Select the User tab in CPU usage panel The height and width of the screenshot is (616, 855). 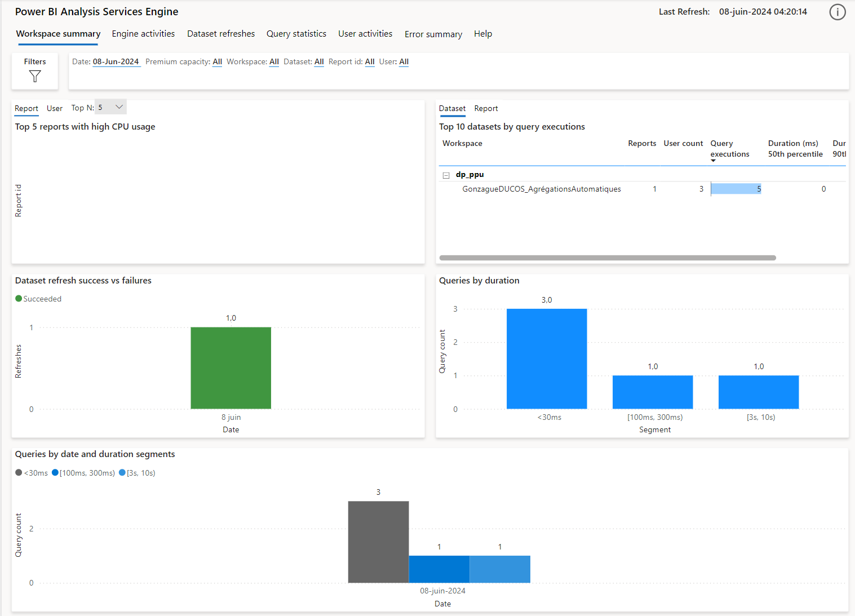(55, 108)
